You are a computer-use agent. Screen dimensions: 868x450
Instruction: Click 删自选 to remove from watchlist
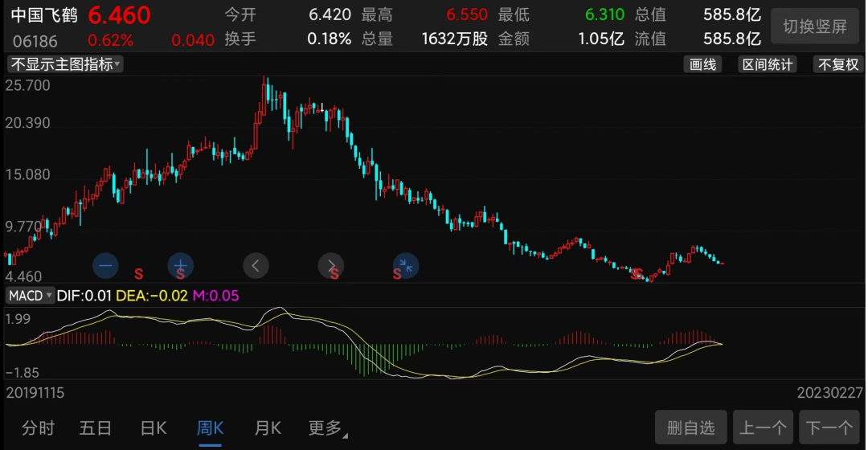(691, 427)
